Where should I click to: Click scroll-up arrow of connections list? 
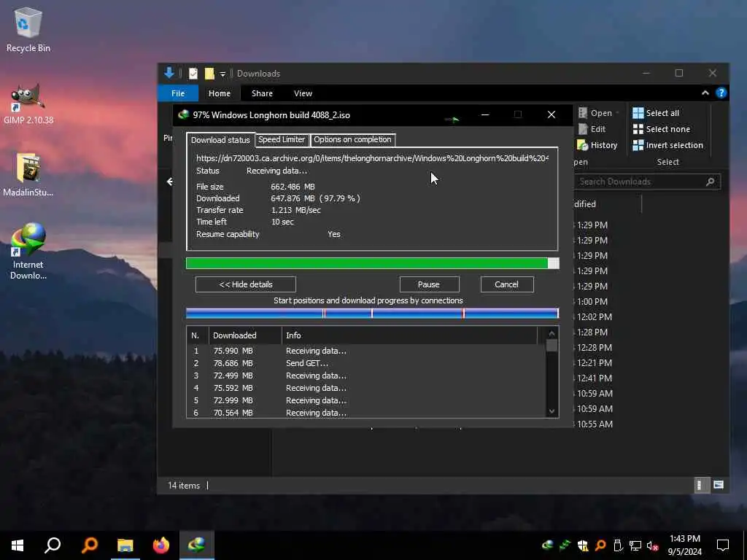click(x=551, y=333)
